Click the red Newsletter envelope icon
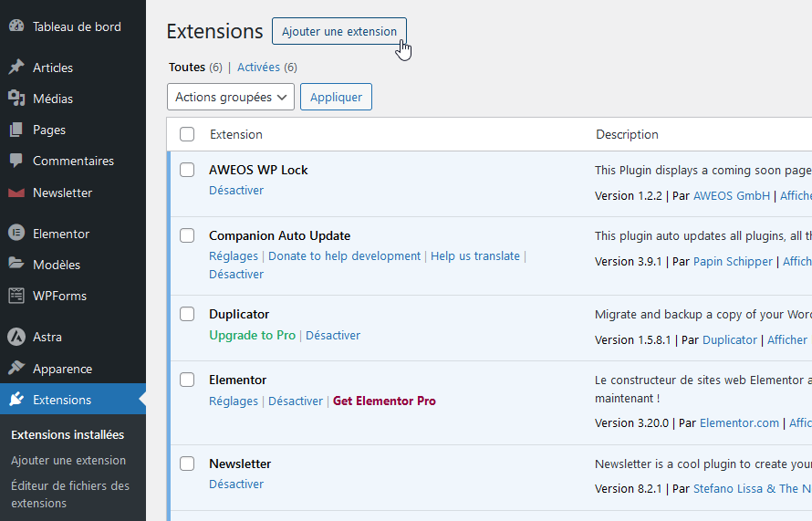The width and height of the screenshot is (812, 521). [16, 193]
